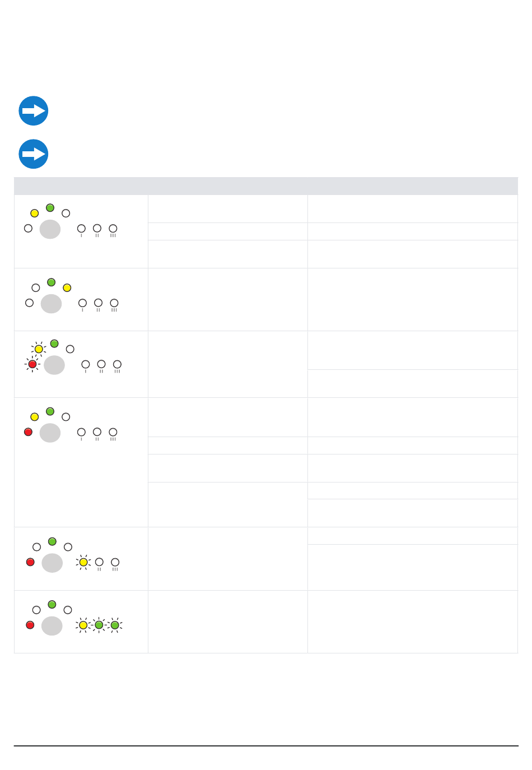Click the red LED in the fifth row
Screen dimensions: 532x770
tap(30, 562)
